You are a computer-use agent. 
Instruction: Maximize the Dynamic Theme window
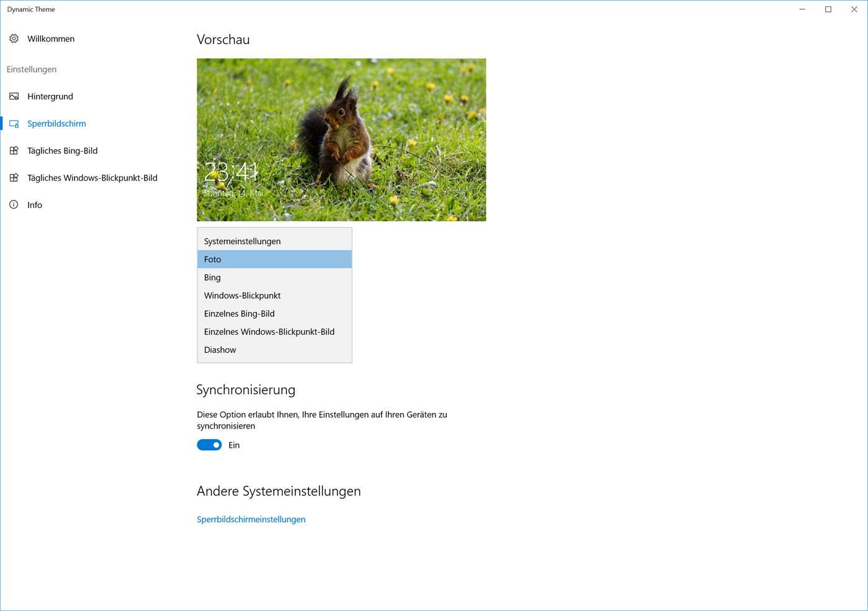tap(828, 9)
